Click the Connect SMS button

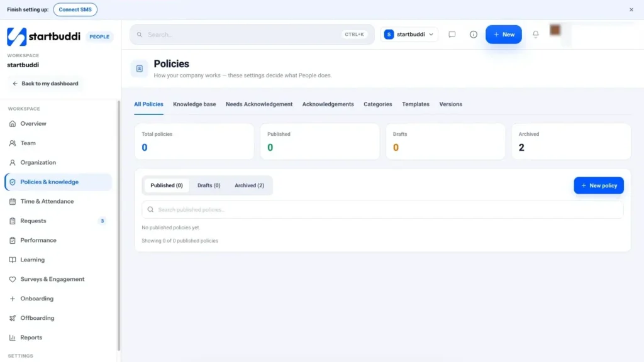(x=75, y=9)
